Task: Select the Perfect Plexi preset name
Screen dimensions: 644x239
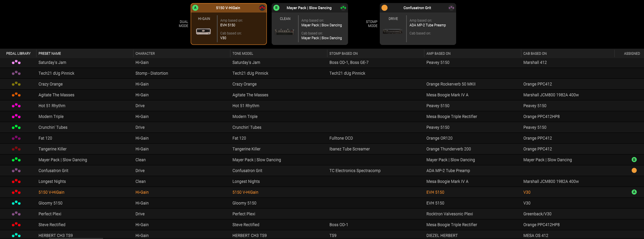Action: click(x=50, y=214)
